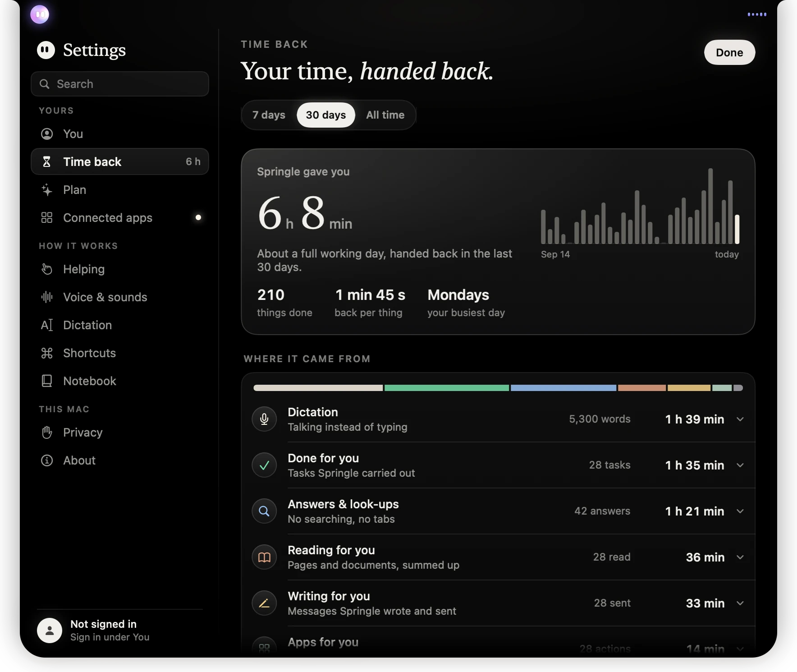Image resolution: width=797 pixels, height=672 pixels.
Task: Click the Mondays busiest day stat
Action: point(466,303)
